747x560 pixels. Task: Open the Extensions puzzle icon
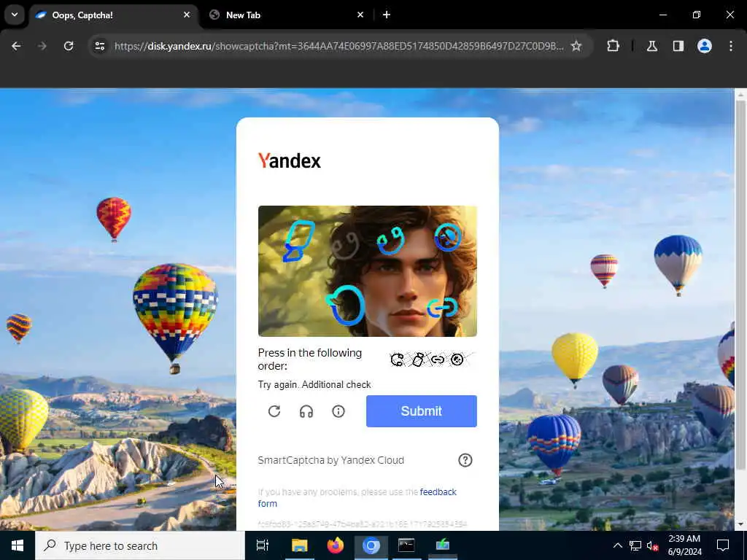click(613, 46)
